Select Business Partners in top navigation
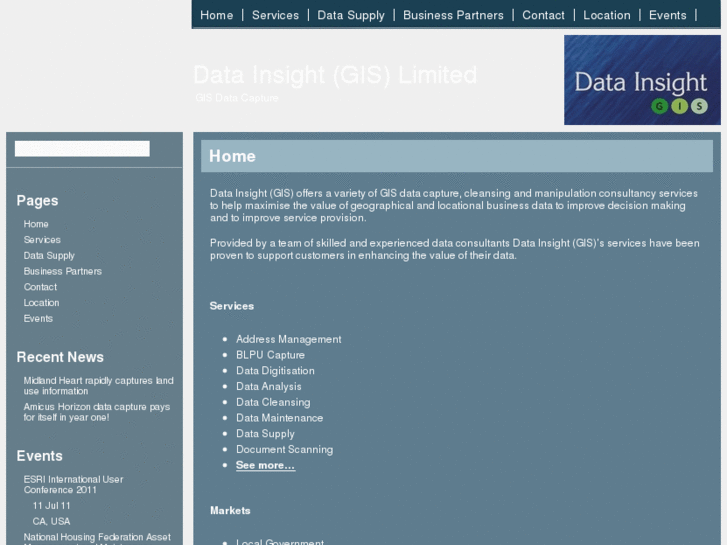The image size is (727, 545). (x=453, y=15)
